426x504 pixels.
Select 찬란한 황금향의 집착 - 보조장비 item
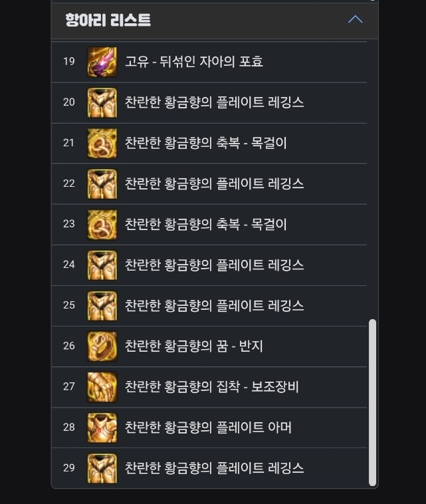pos(212,387)
